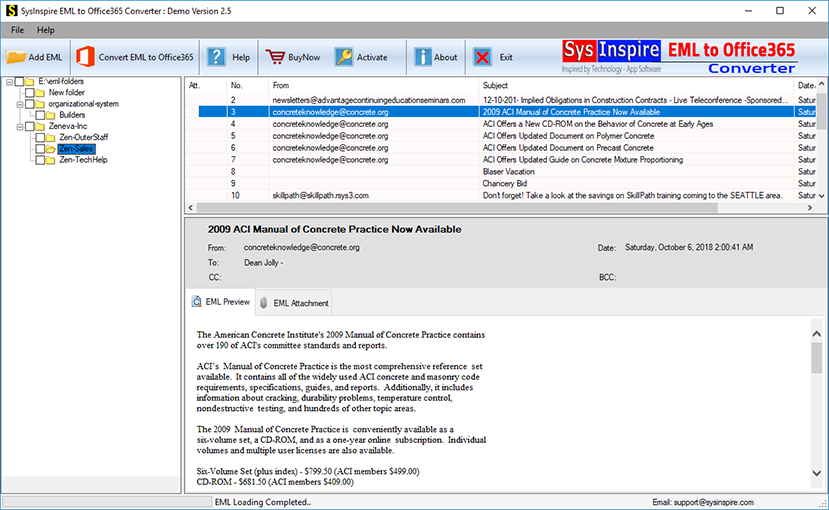Image resolution: width=829 pixels, height=510 pixels.
Task: Click the email list vertical scroll down arrow
Action: (x=822, y=196)
